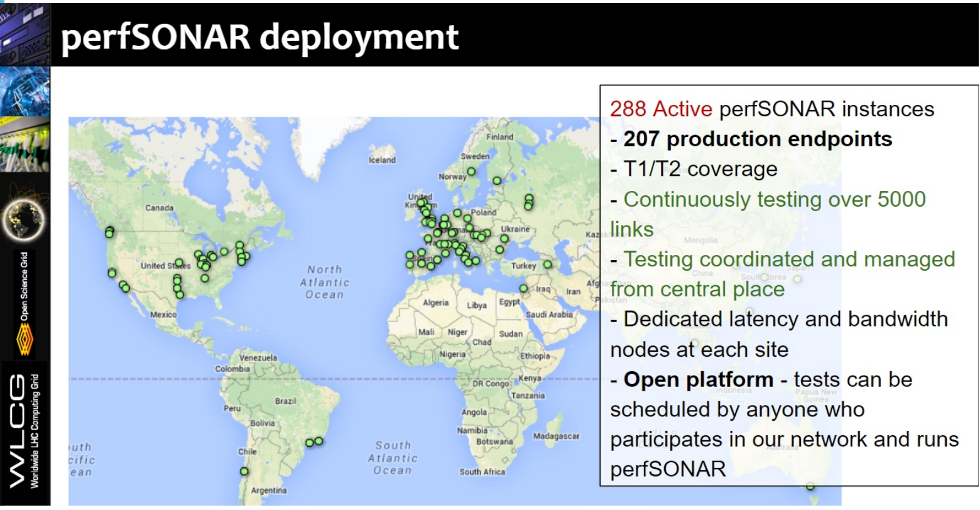Click 'Dedicated latency and bandwidth' bullet

(779, 318)
